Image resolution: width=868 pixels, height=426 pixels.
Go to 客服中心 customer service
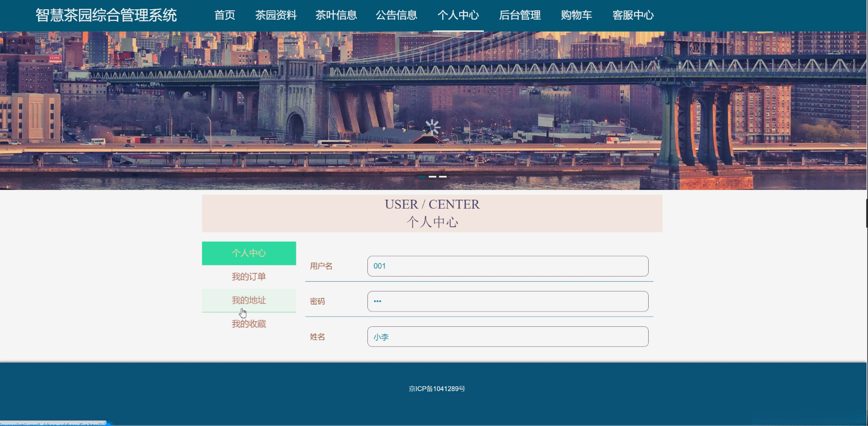coord(633,15)
